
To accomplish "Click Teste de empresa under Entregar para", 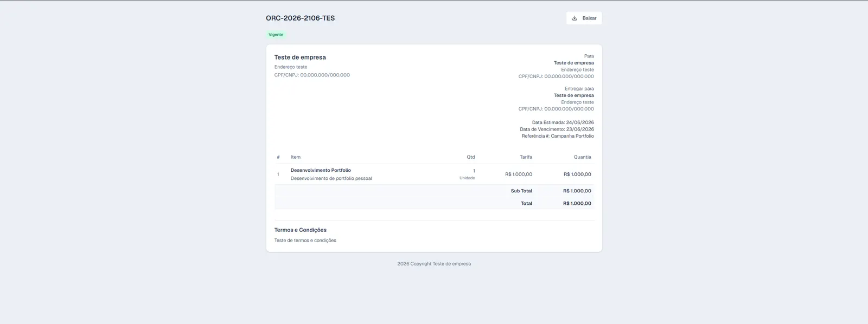I will [573, 95].
